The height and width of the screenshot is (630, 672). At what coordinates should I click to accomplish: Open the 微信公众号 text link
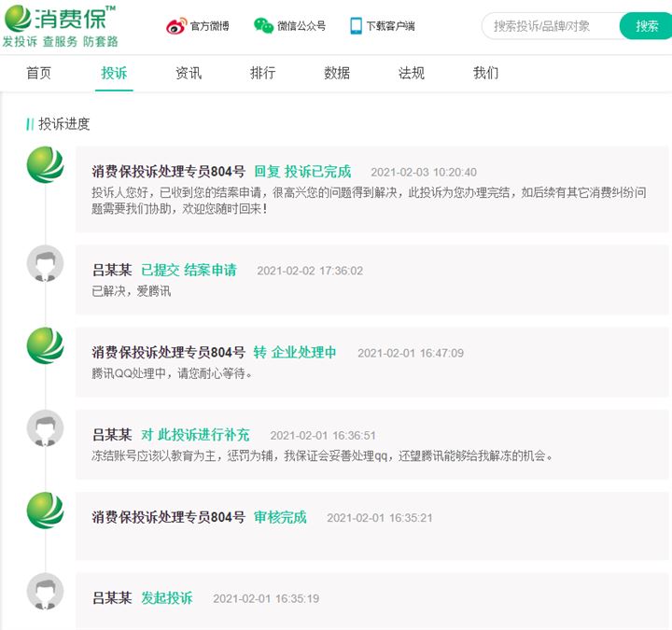click(x=301, y=26)
